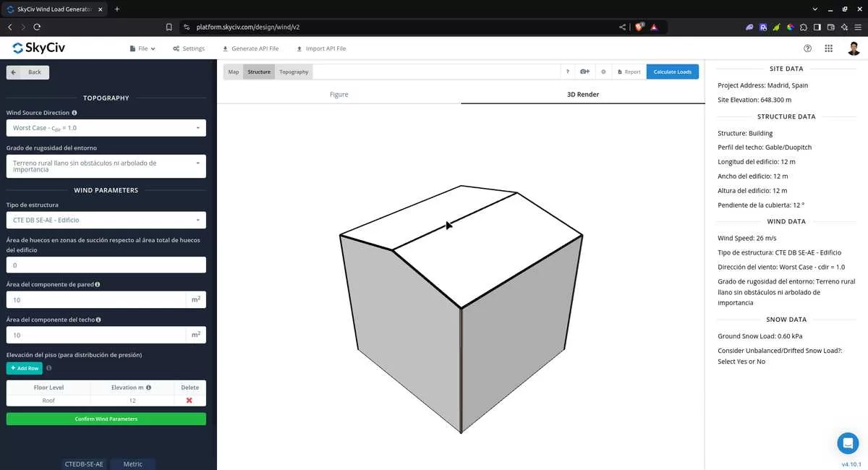Screen dimensions: 868x470
Task: Open the browser extensions puzzle icon
Action: pos(804,27)
